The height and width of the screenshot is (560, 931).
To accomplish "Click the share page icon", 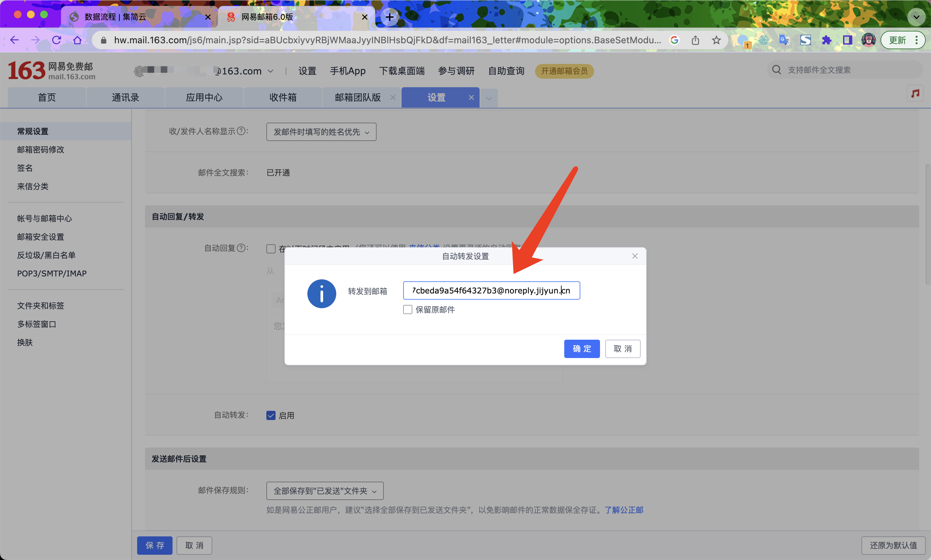I will click(695, 40).
